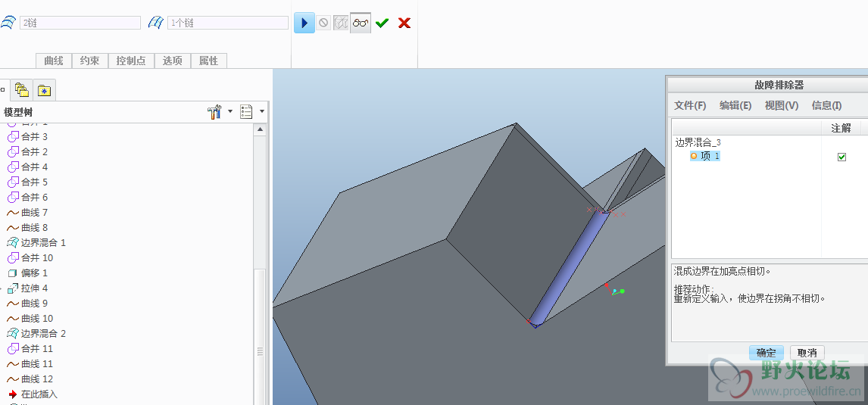The height and width of the screenshot is (405, 868).
Task: Click the layered folders tab icon
Action: point(21,91)
